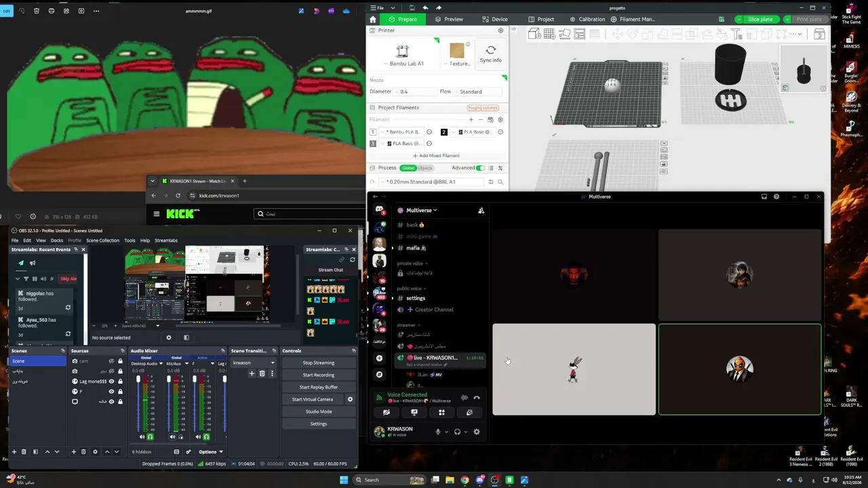Add a filament with the plus icon
868x488 pixels.
[471, 119]
